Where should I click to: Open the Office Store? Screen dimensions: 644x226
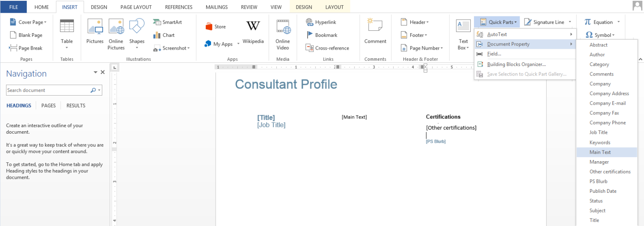pos(216,27)
